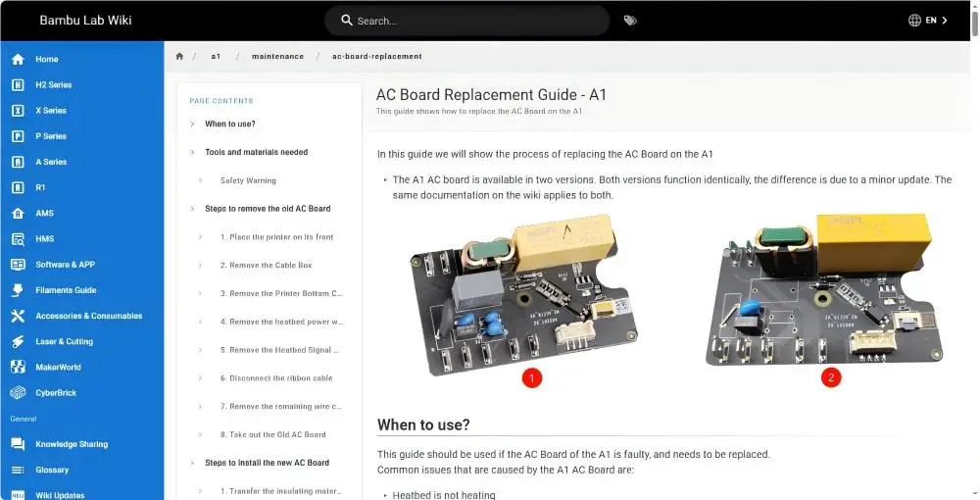Screen dimensions: 980x500
Task: Jump to '4. Remove the heatbed power w...' section
Action: 281,322
